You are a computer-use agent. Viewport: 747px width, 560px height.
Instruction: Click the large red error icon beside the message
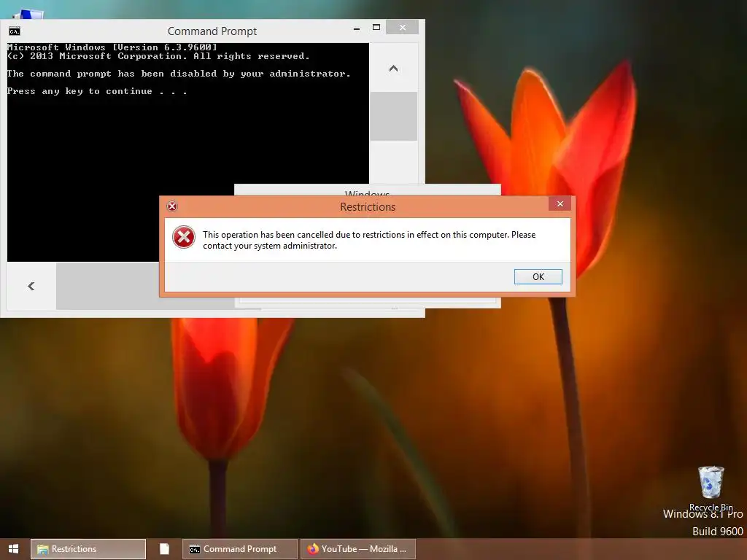pos(183,237)
